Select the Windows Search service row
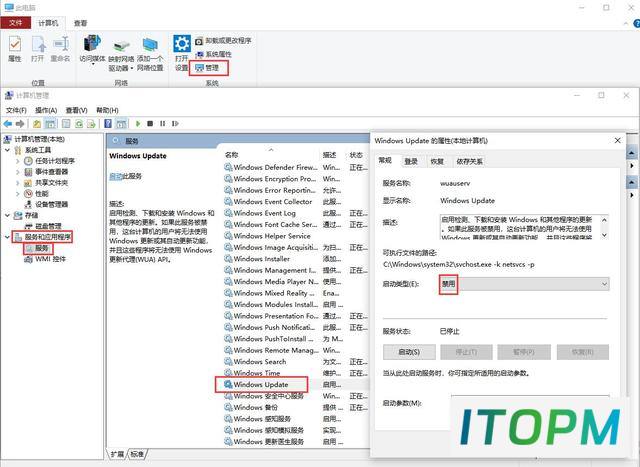Screen dimensions: 640x467 coord(296,362)
